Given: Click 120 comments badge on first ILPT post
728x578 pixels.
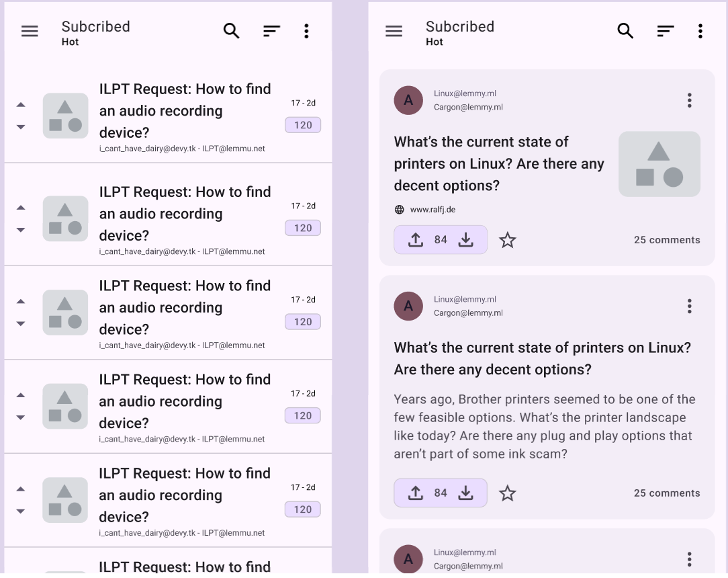Looking at the screenshot, I should tap(303, 125).
